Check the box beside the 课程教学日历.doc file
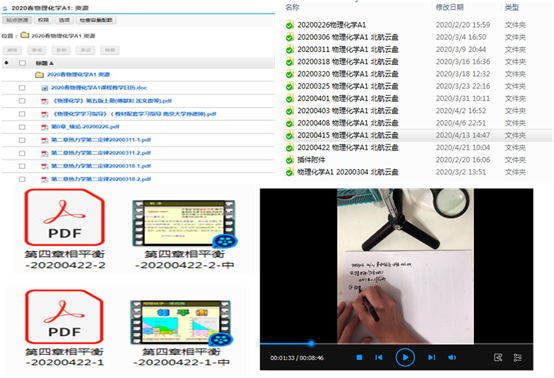 pyautogui.click(x=22, y=88)
